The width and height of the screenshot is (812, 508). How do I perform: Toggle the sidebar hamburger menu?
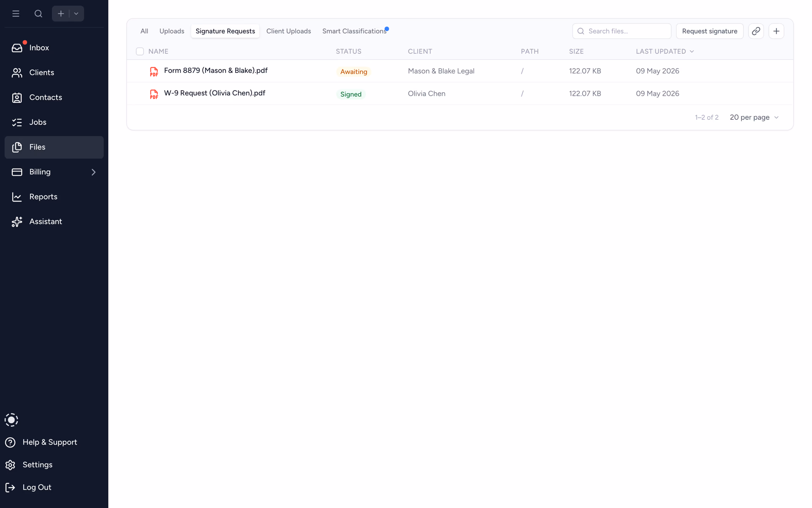[x=16, y=14]
